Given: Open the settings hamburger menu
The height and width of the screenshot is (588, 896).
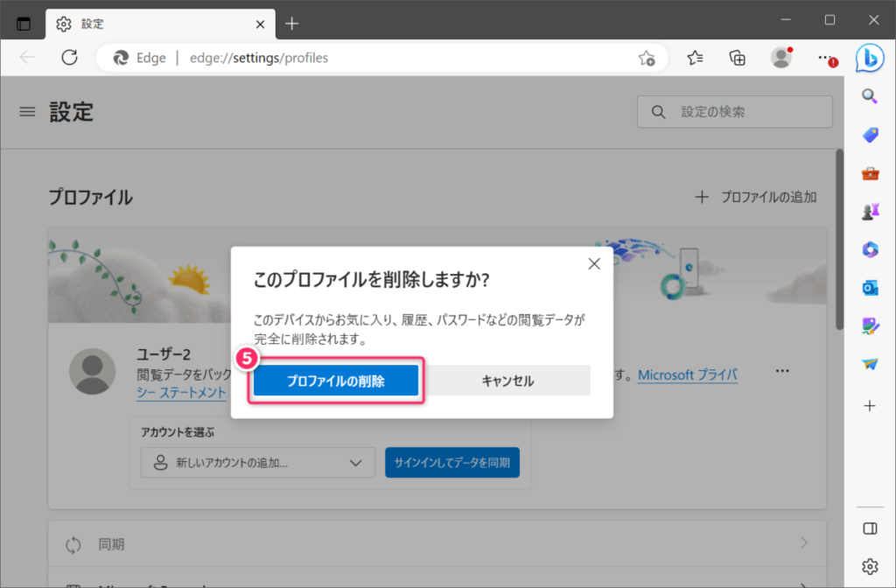Looking at the screenshot, I should click(x=27, y=111).
